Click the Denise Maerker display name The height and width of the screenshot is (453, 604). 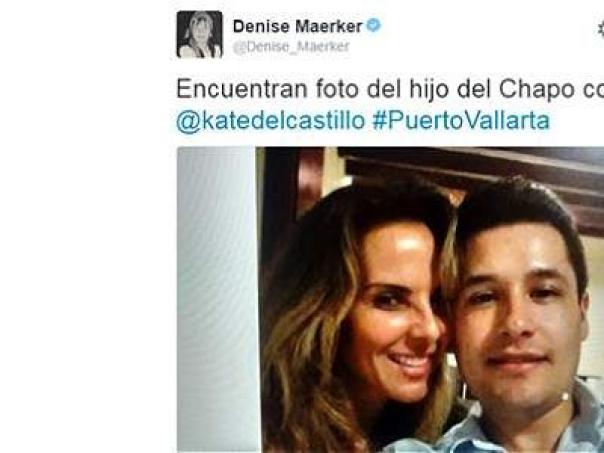pyautogui.click(x=297, y=26)
